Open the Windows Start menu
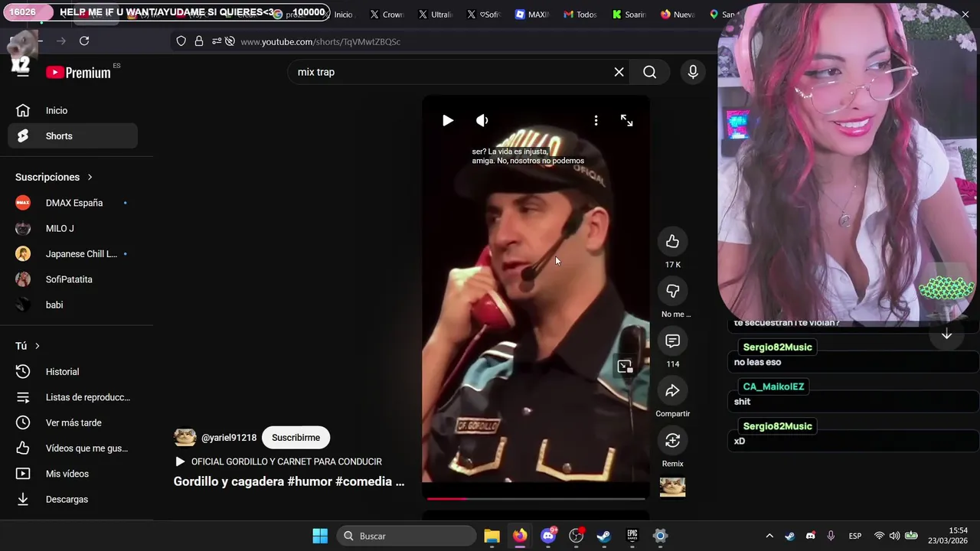Viewport: 980px width, 551px height. click(320, 536)
